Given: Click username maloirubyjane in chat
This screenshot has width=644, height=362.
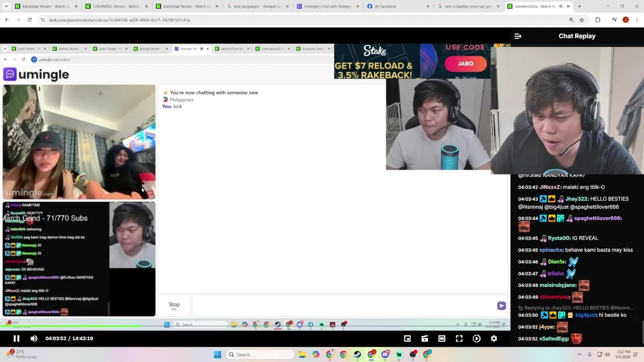Looking at the screenshot, I should tap(558, 285).
